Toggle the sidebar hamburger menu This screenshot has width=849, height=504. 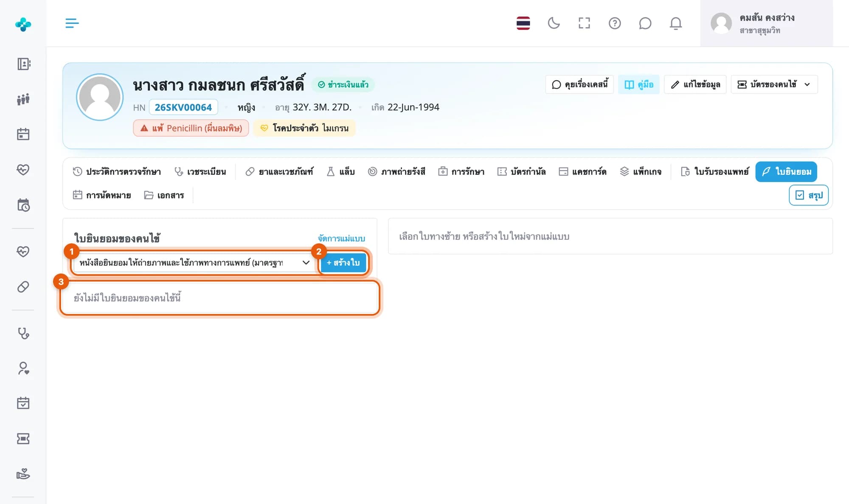72,23
